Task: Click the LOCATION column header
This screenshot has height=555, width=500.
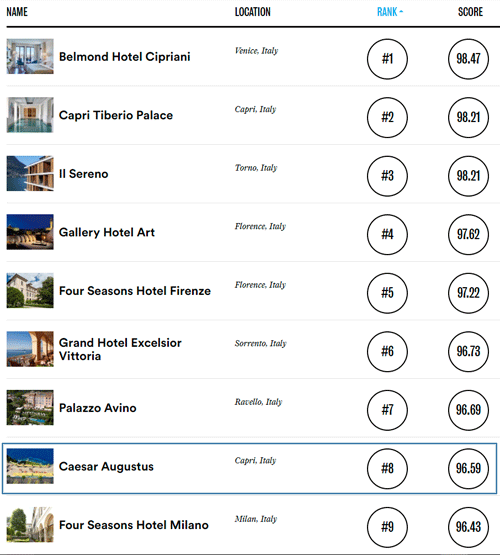Action: click(x=253, y=12)
